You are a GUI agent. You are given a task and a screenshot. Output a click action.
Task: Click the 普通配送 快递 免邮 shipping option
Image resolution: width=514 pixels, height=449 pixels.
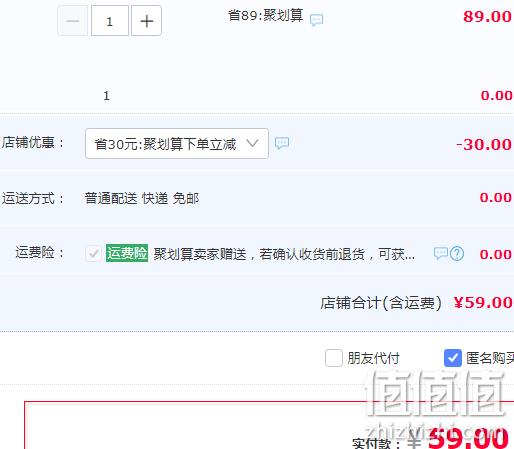[142, 198]
